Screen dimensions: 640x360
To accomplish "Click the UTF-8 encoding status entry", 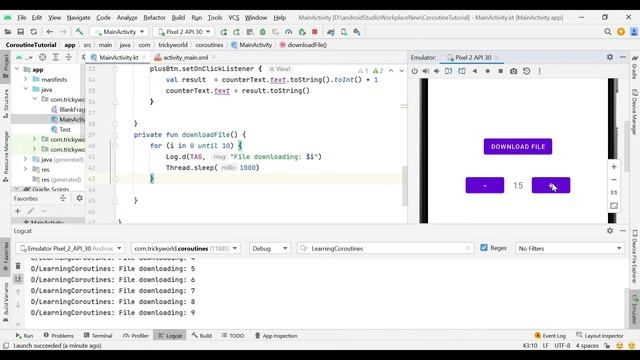I will click(x=562, y=346).
